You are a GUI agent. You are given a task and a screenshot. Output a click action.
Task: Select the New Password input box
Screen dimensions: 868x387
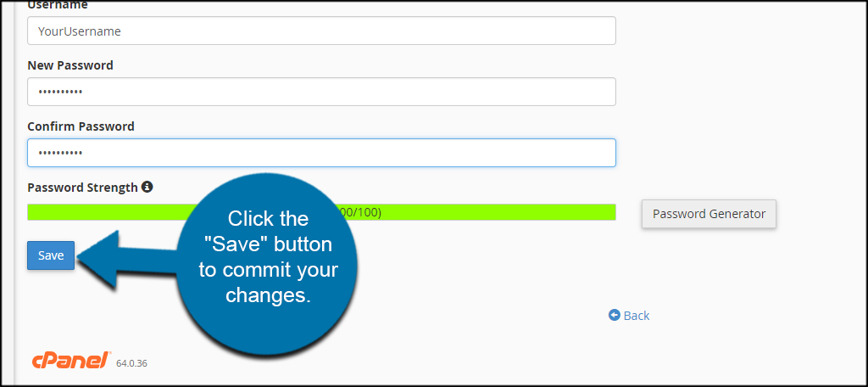point(321,92)
